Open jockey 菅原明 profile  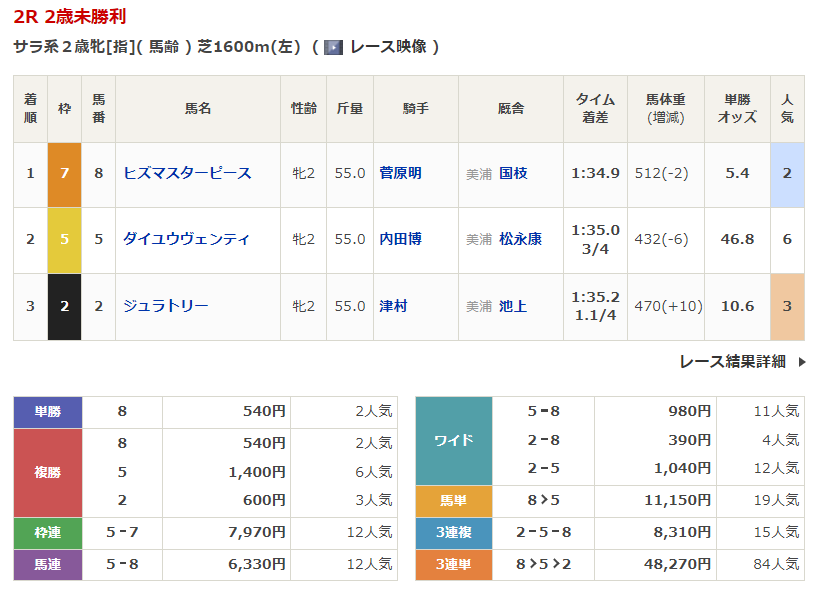point(401,173)
